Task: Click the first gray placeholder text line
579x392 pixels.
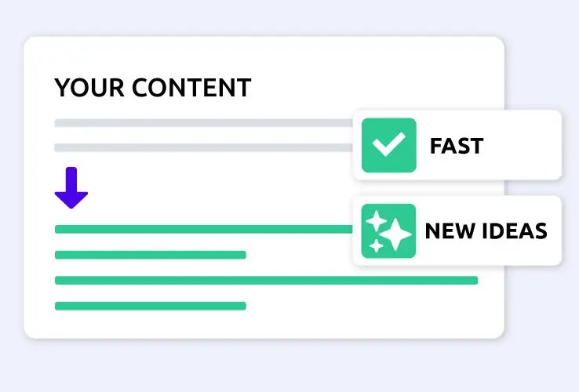Action: 203,122
